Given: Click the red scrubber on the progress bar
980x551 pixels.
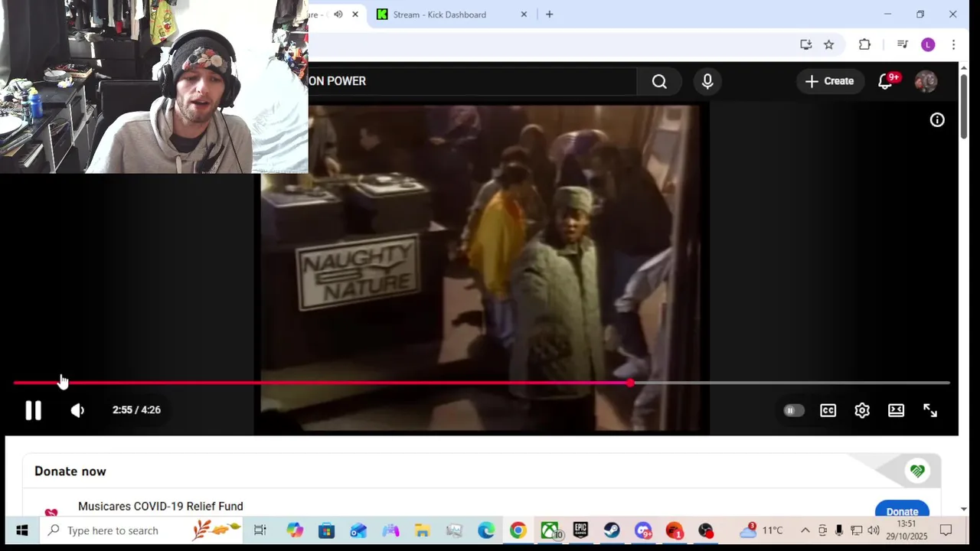Looking at the screenshot, I should [x=630, y=383].
